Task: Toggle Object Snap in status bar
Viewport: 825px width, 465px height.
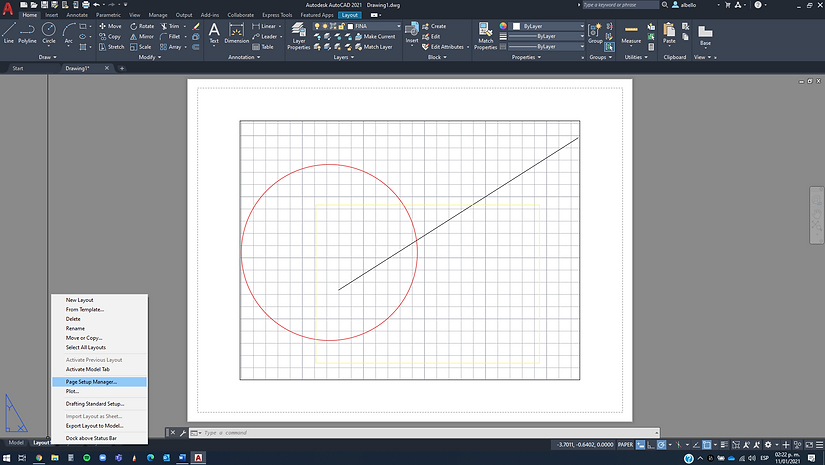Action: (x=707, y=445)
